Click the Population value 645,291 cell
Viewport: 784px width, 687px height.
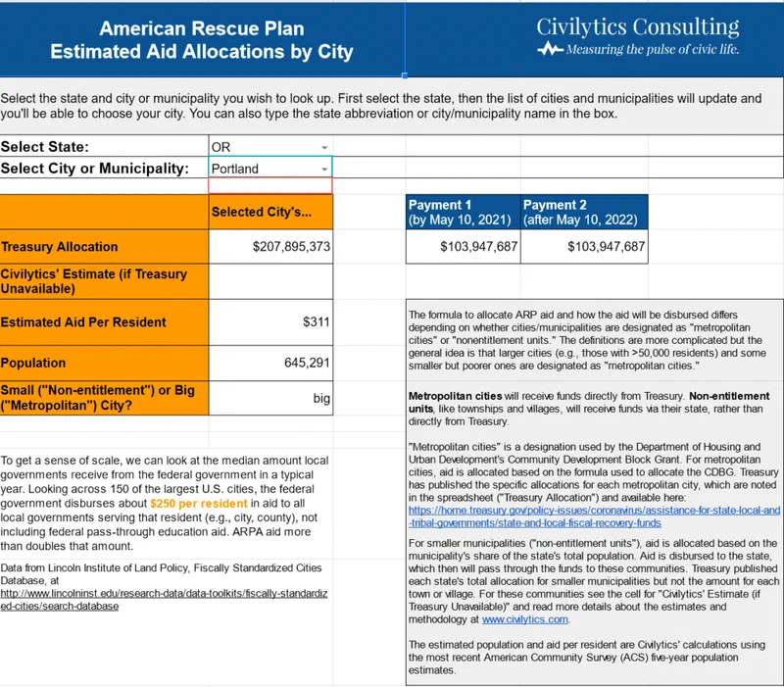click(x=270, y=363)
